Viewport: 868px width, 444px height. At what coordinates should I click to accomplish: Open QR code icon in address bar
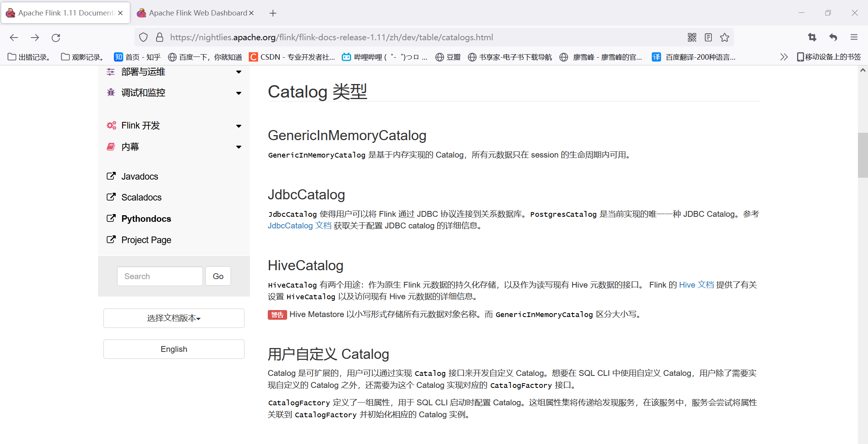[x=692, y=38]
